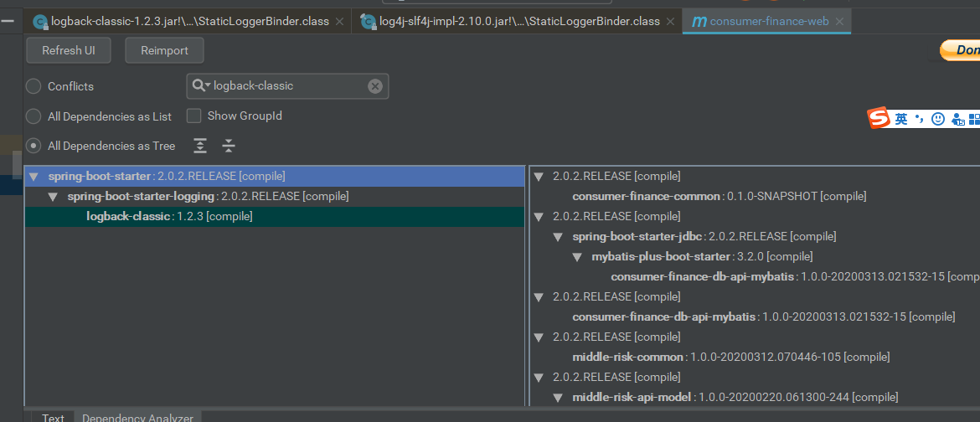Close logback-classic StaticLoggerBinder tab
This screenshot has height=422, width=980.
[339, 21]
